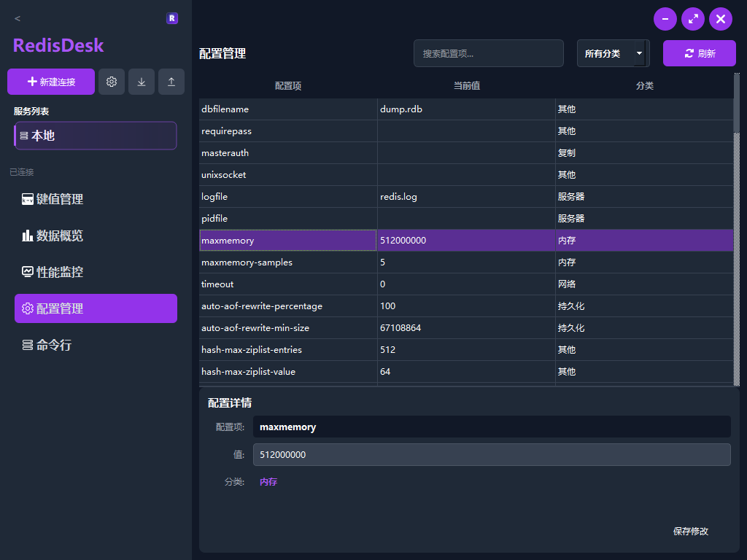Sort by 配置项 column header
The height and width of the screenshot is (560, 747).
(x=288, y=86)
